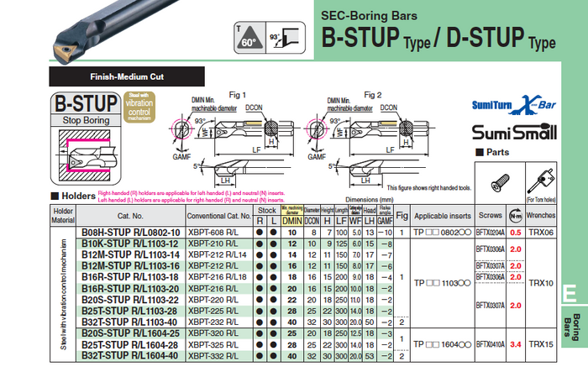Click the Conventional Cat. No. column header
The width and height of the screenshot is (588, 372).
[219, 216]
